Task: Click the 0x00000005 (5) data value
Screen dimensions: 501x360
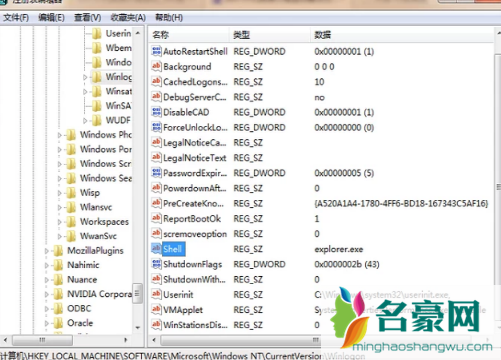Action: (344, 173)
